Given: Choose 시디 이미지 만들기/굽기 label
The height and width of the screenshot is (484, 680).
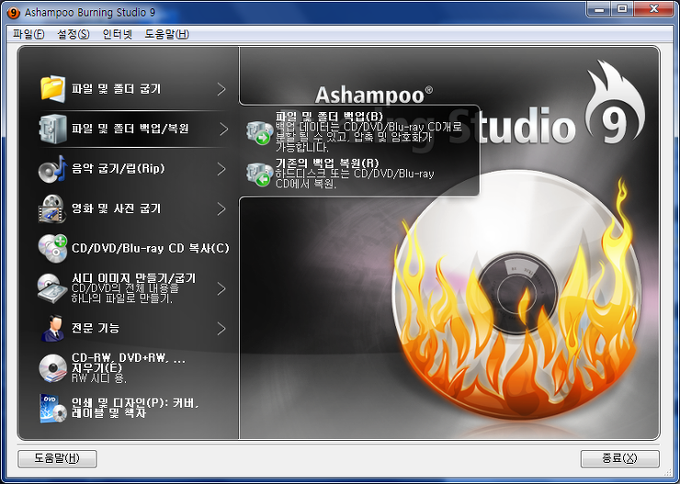Looking at the screenshot, I should click(134, 278).
